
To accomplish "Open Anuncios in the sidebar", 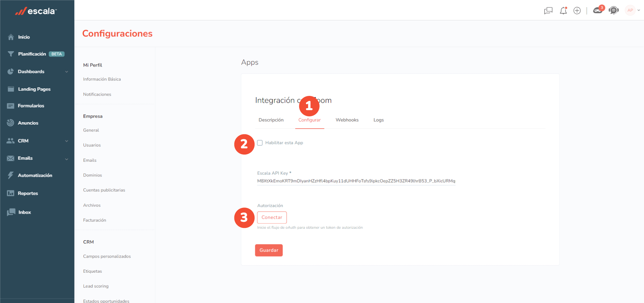I will point(28,123).
